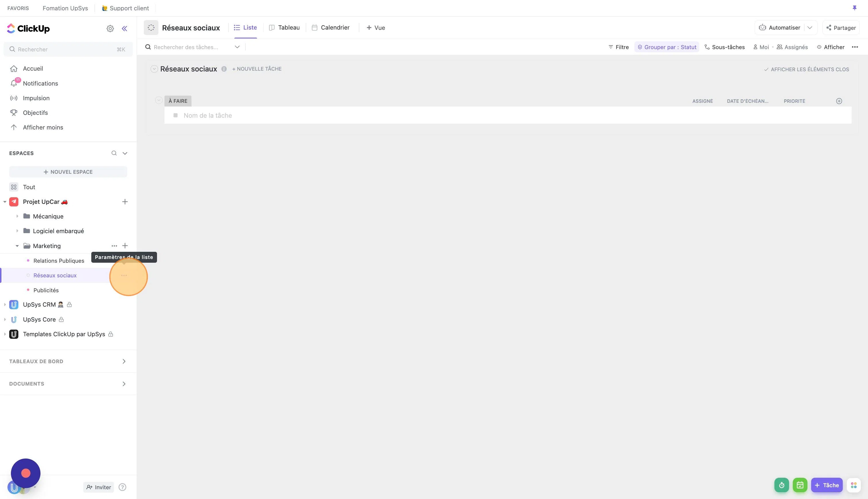Image resolution: width=868 pixels, height=499 pixels.
Task: Click the Notifications bell icon
Action: coord(13,84)
